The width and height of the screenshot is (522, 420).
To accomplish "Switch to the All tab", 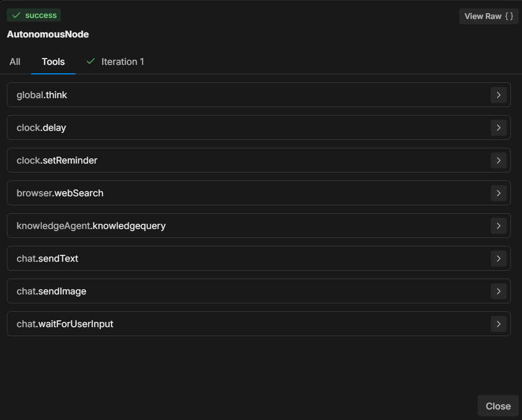I will coord(15,62).
